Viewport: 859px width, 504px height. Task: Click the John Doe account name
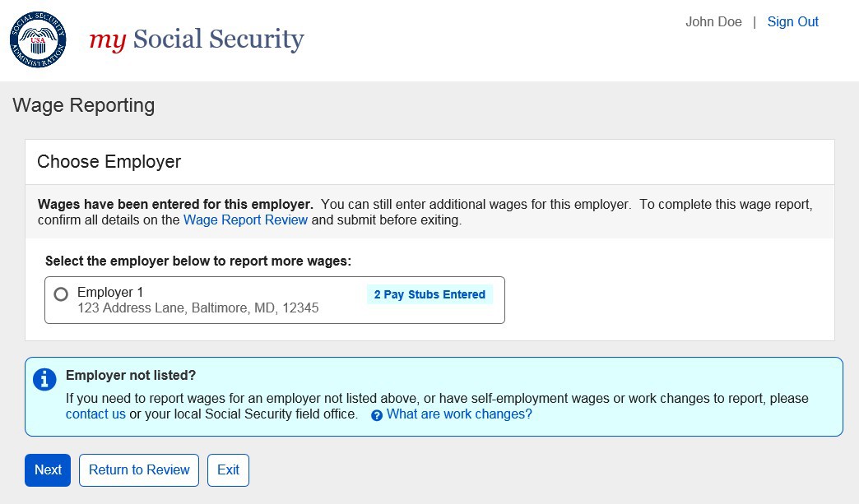pyautogui.click(x=713, y=22)
